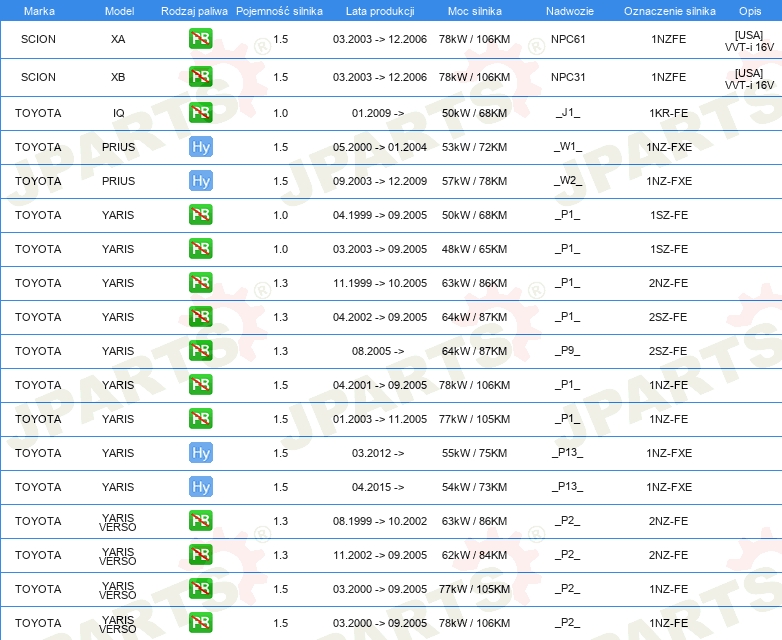Click petrol fuel icon in Toyota IQ row
782x640 pixels.
tap(200, 113)
